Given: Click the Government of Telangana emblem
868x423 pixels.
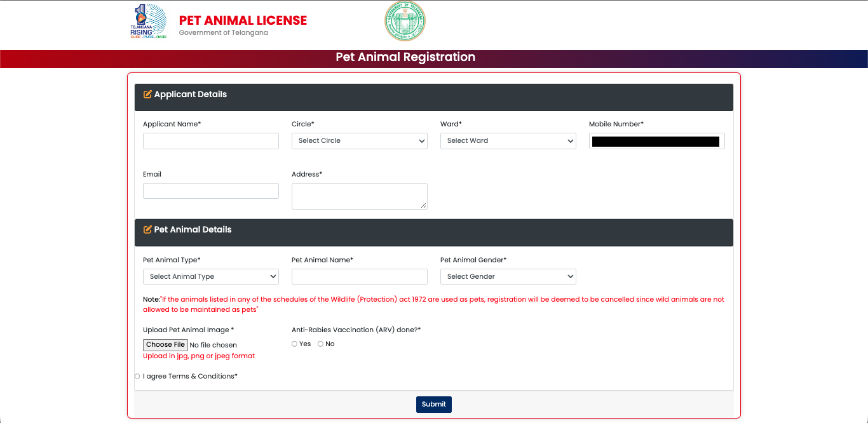Looking at the screenshot, I should 405,21.
